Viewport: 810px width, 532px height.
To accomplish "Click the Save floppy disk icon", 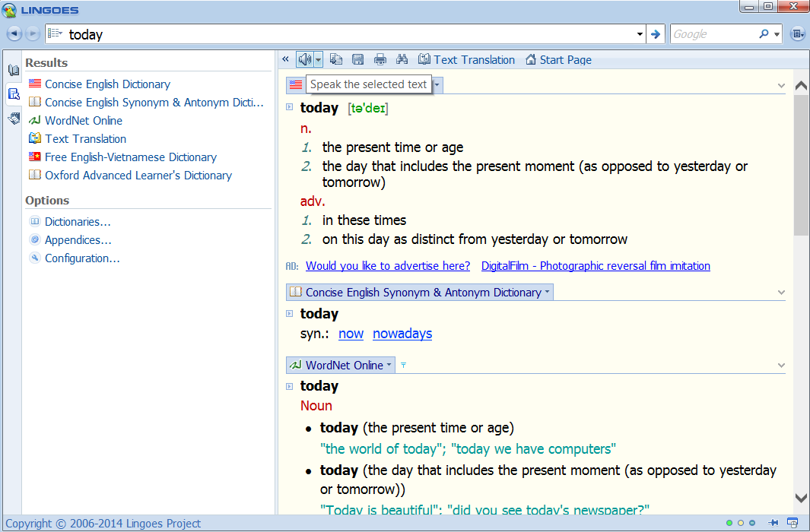I will click(357, 59).
